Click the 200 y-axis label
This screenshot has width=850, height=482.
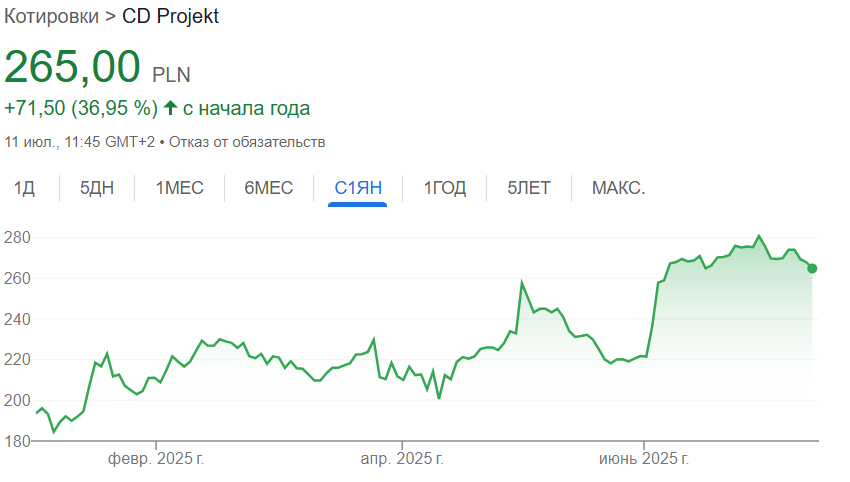(17, 401)
